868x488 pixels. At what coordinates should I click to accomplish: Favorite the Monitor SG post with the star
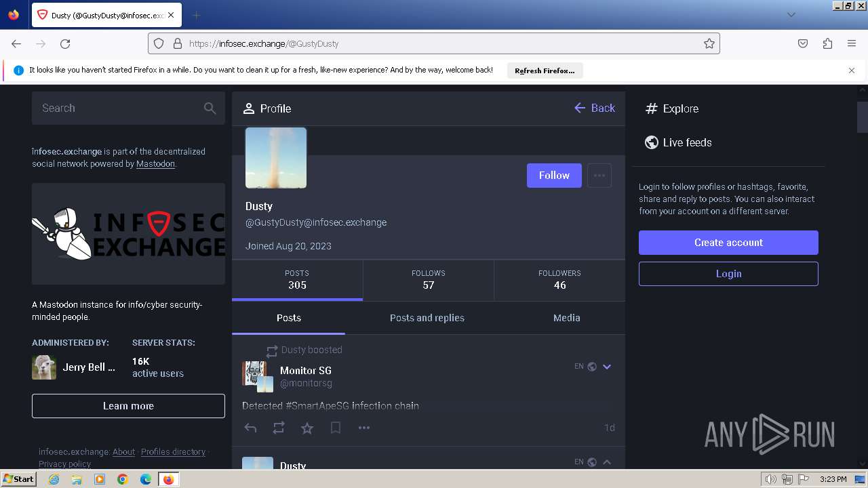tap(307, 428)
